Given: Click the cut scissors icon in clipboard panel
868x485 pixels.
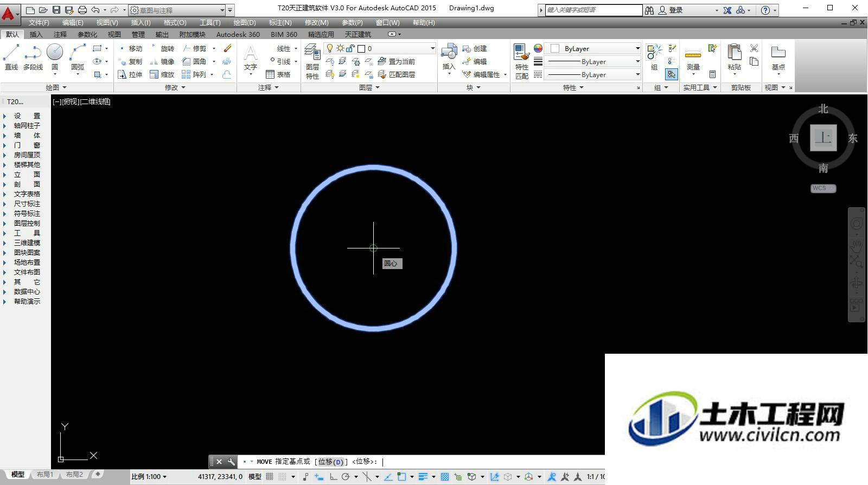Looking at the screenshot, I should (x=754, y=48).
